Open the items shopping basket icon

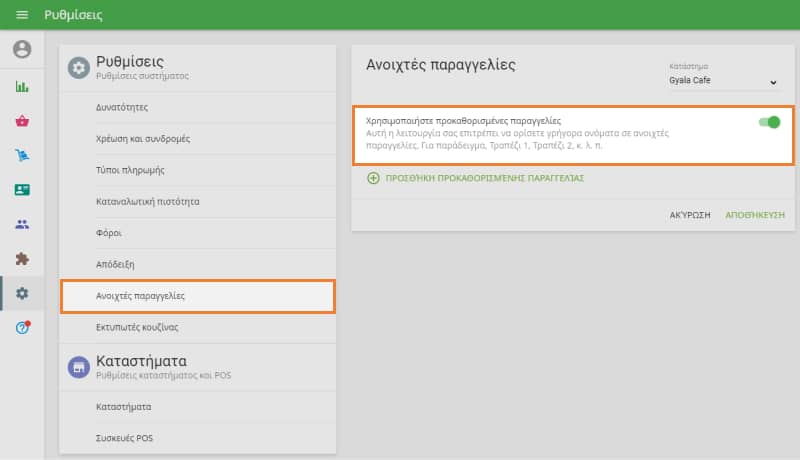click(22, 121)
